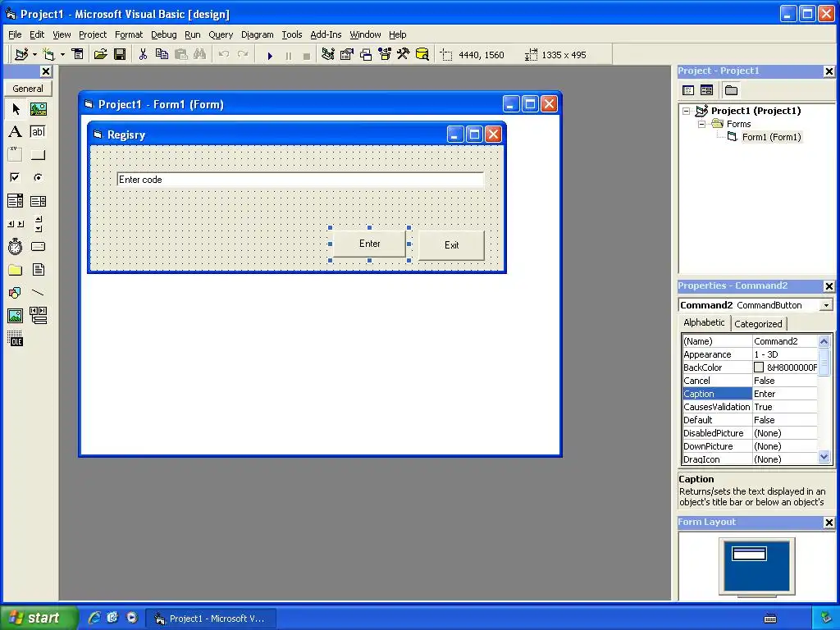Viewport: 840px width, 630px height.
Task: Select the Enter button on the form
Action: (x=370, y=244)
